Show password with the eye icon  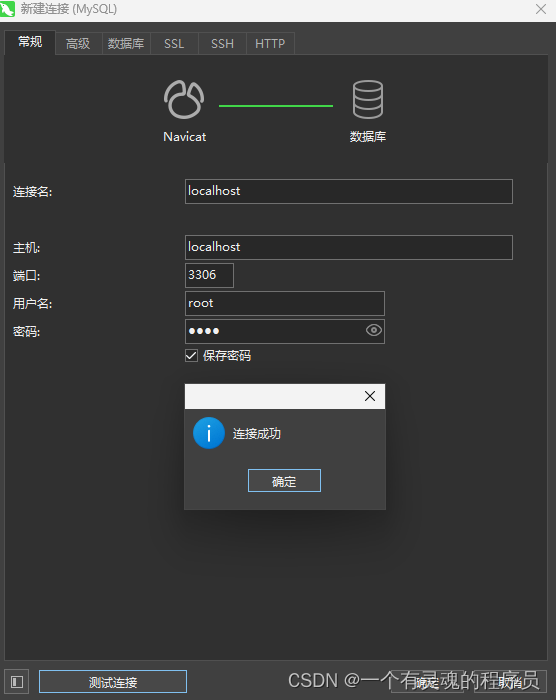(374, 330)
